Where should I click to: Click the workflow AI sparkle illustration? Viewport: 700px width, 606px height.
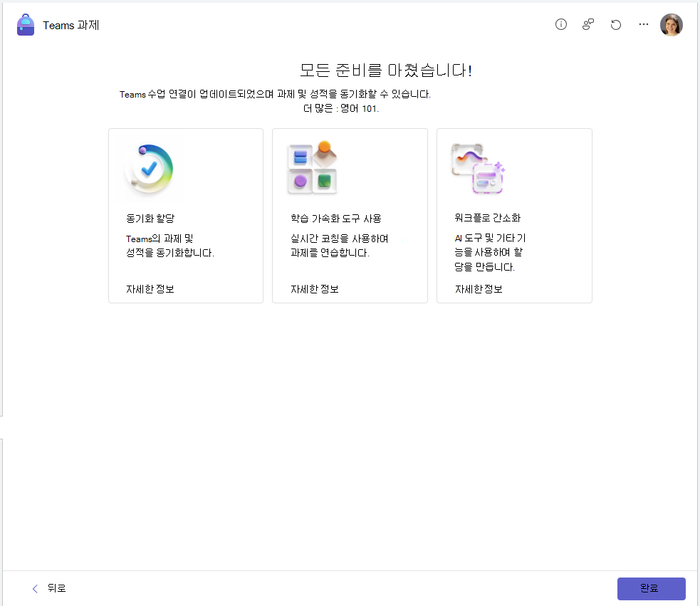(x=478, y=169)
